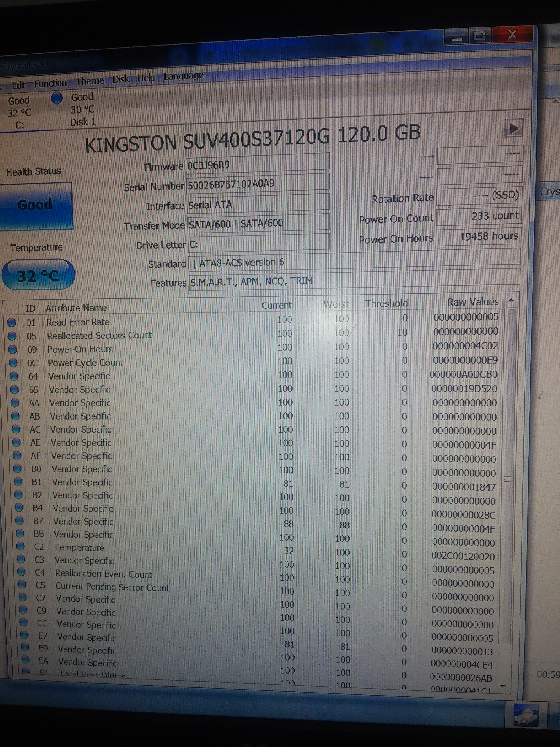
Task: Click status dot for Read Error Rate
Action: (x=11, y=322)
